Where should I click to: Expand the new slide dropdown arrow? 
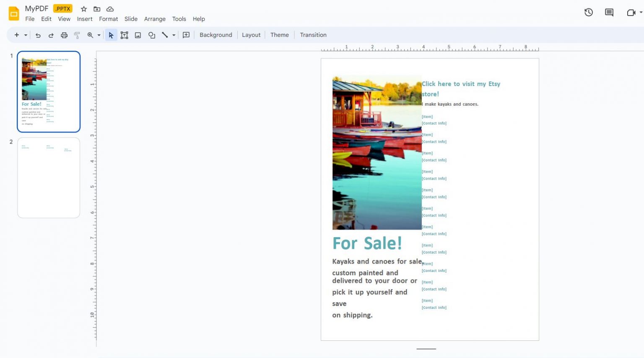click(26, 35)
